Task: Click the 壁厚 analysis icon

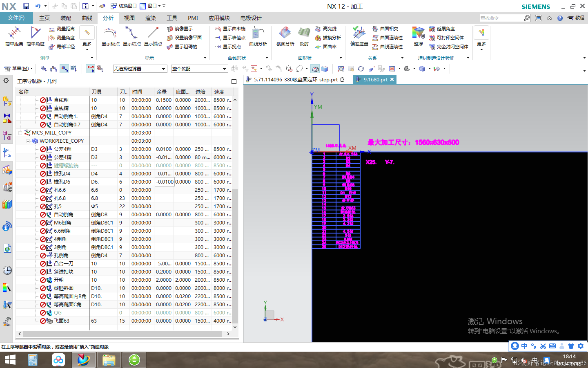Action: point(418,36)
